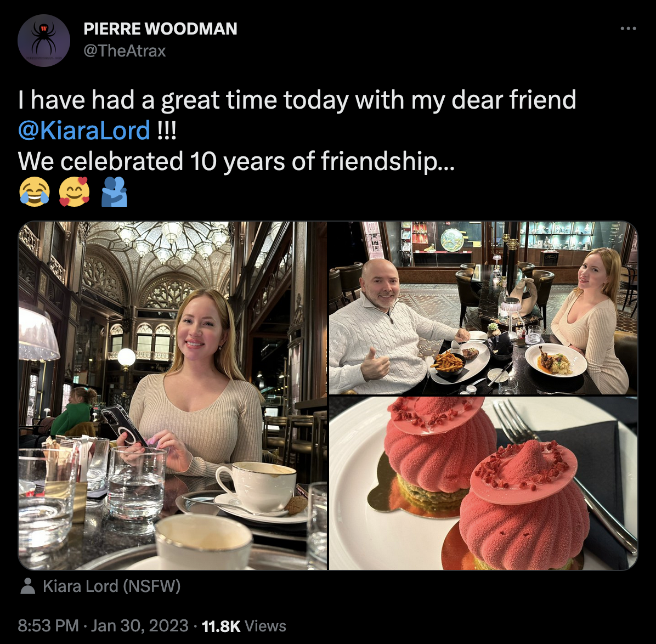Click the blue people-hugging emoji
The height and width of the screenshot is (644, 656).
pyautogui.click(x=115, y=193)
